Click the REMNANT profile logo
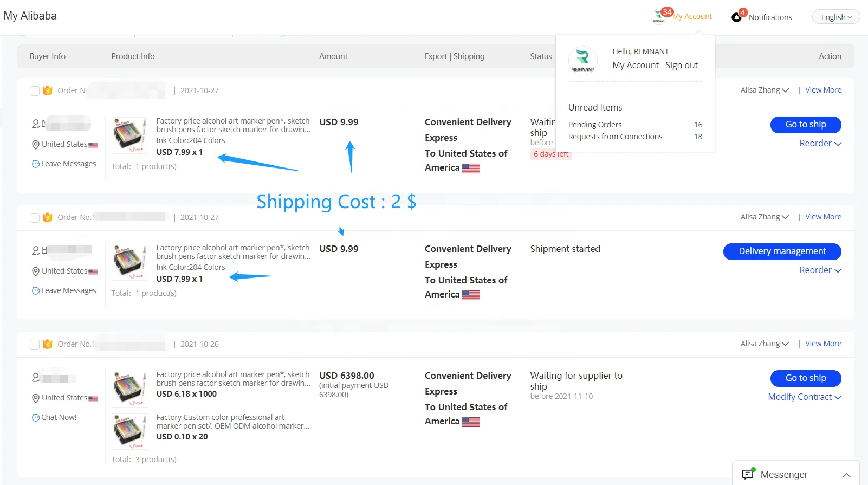The width and height of the screenshot is (868, 485). [x=583, y=59]
